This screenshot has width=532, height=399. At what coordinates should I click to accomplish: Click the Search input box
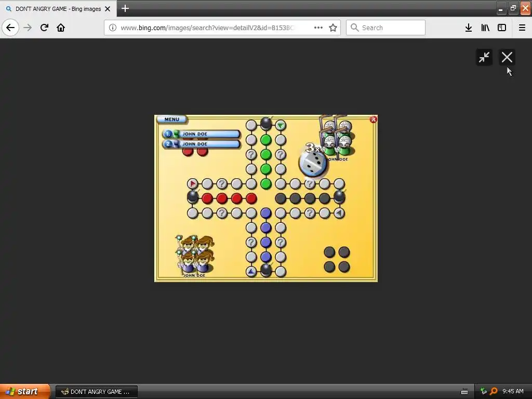(386, 28)
